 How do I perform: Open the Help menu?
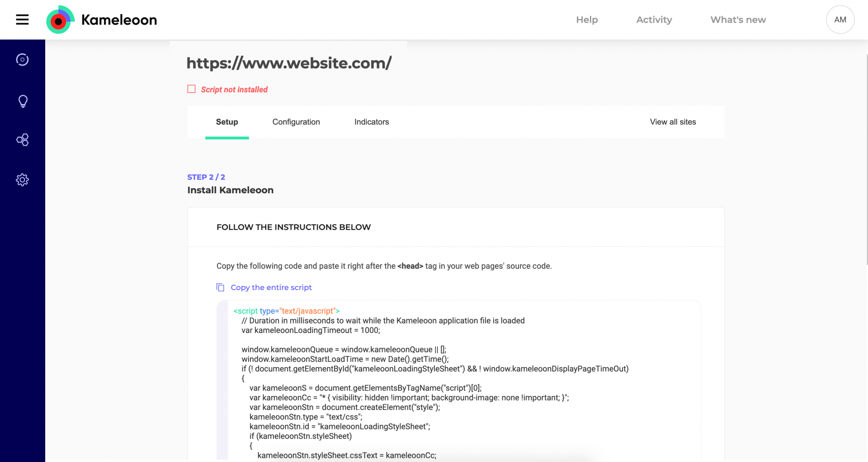587,20
